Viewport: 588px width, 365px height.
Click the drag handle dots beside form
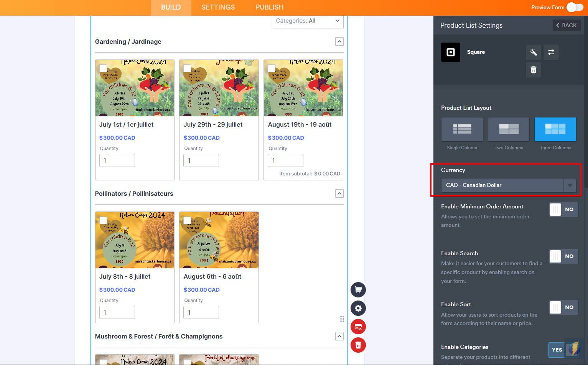pos(342,319)
